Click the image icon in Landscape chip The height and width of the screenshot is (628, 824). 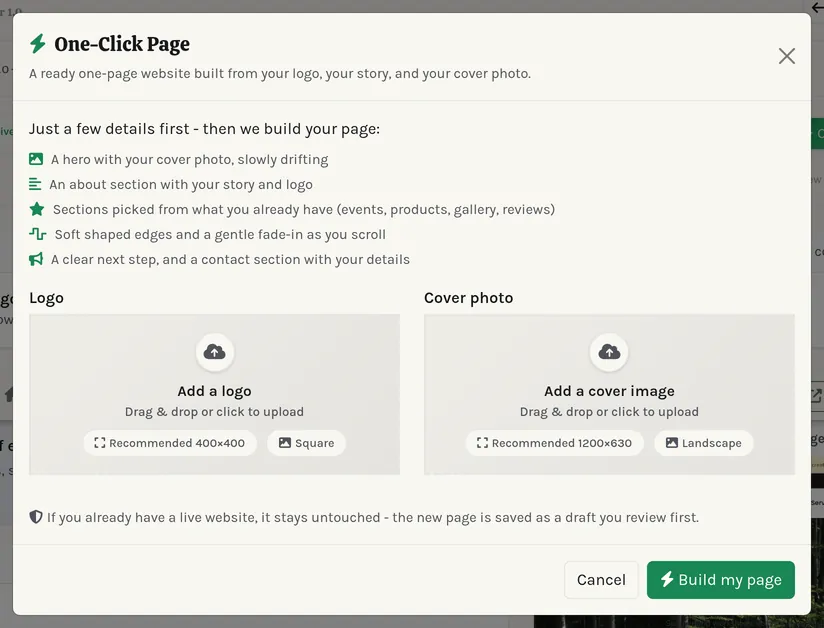point(672,442)
